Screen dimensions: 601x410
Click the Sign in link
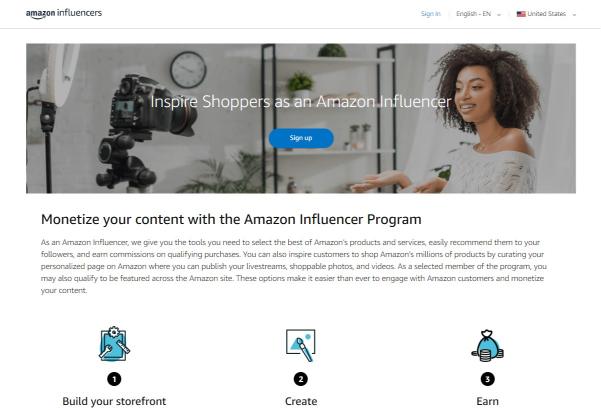coord(431,14)
